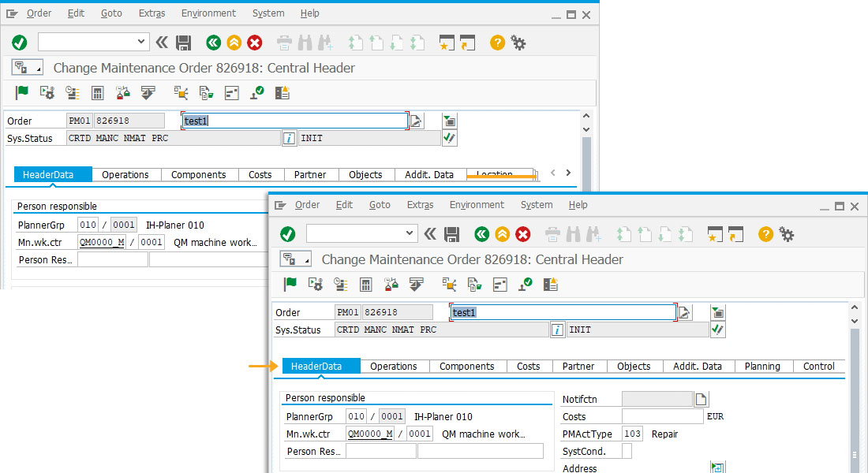Click the calculator icon in the back window toolbar
The image size is (868, 473).
(97, 92)
